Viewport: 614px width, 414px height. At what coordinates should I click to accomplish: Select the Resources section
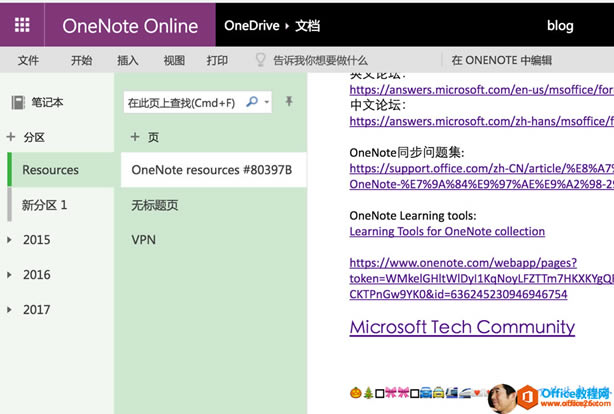point(61,170)
